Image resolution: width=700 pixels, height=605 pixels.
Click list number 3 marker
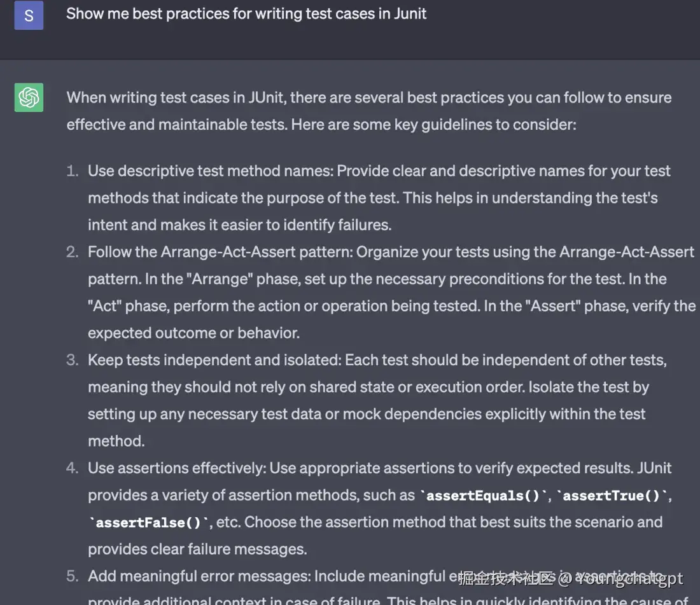point(73,360)
